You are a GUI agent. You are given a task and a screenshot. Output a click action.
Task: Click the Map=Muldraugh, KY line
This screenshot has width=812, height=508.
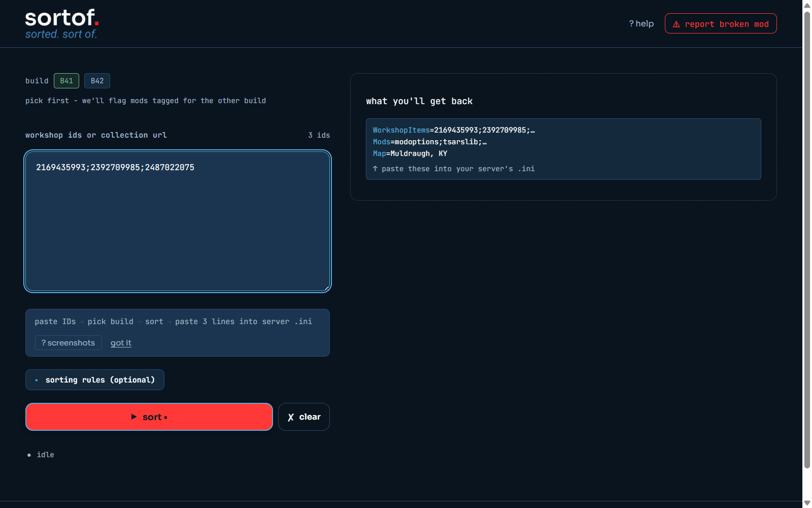(x=410, y=153)
